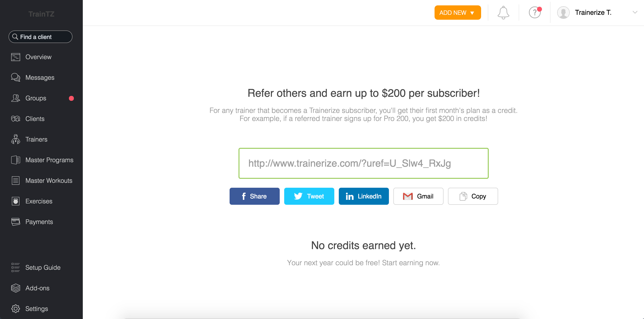Expand the Trainerize T. account menu
The width and height of the screenshot is (644, 319).
pos(634,12)
